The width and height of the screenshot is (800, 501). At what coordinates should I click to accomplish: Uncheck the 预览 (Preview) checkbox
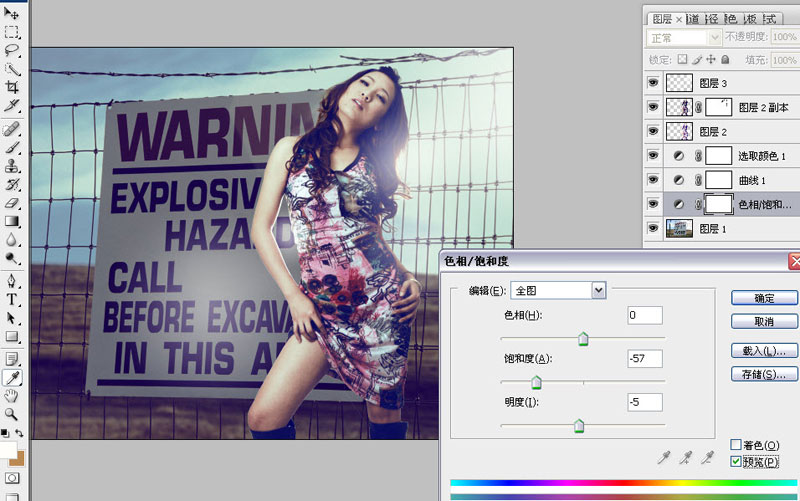click(x=736, y=461)
